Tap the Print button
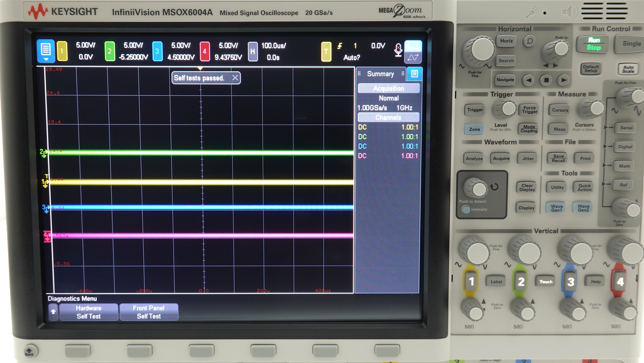This screenshot has width=644, height=363. coord(585,158)
